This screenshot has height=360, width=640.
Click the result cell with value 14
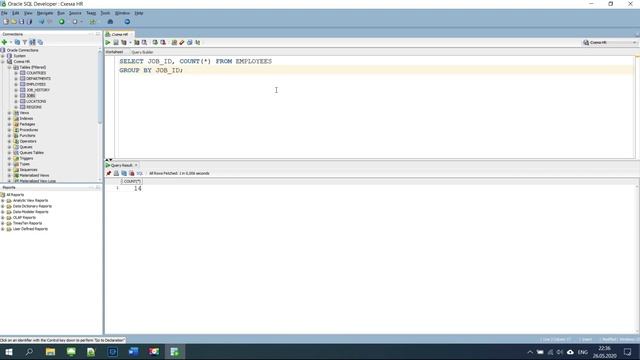coord(138,189)
